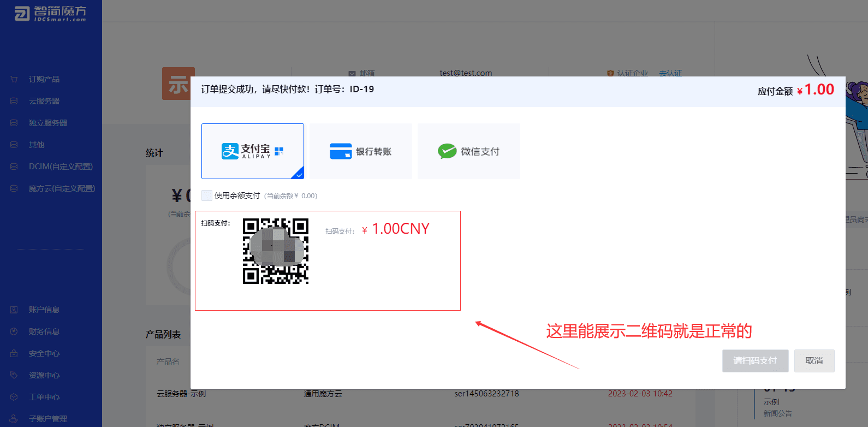This screenshot has width=868, height=427.
Task: Open 账户信息 in the sidebar
Action: 44,310
